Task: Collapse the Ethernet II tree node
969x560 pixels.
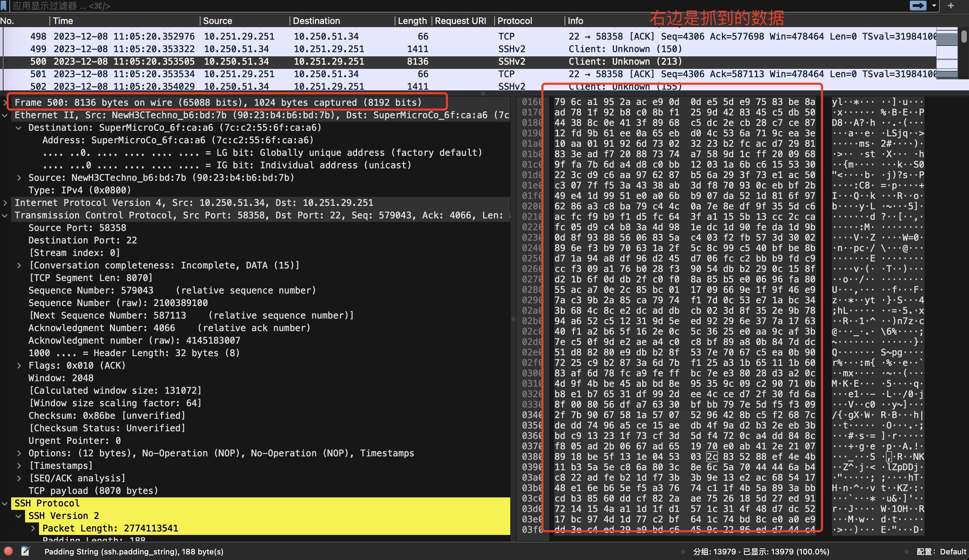Action: point(5,115)
